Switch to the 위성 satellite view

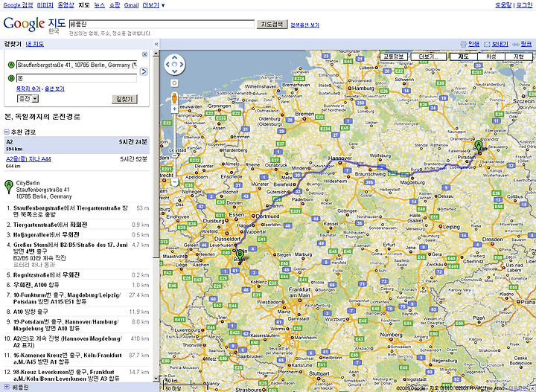(491, 57)
